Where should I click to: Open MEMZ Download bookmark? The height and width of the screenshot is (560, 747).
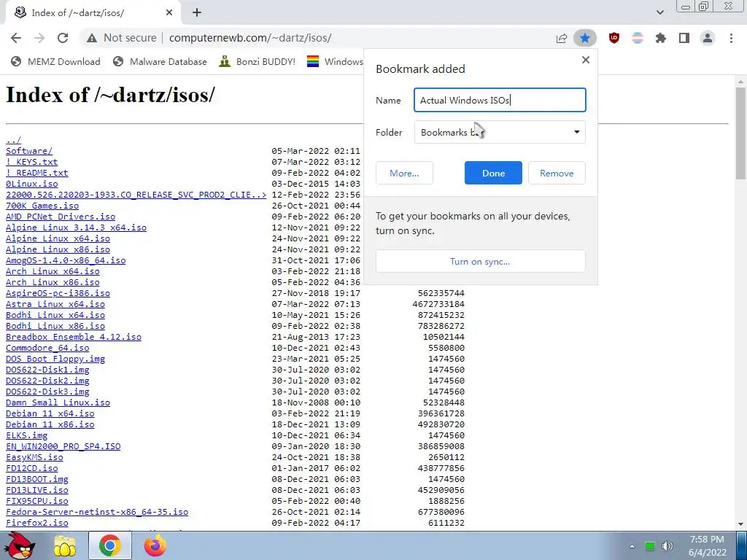pos(55,61)
